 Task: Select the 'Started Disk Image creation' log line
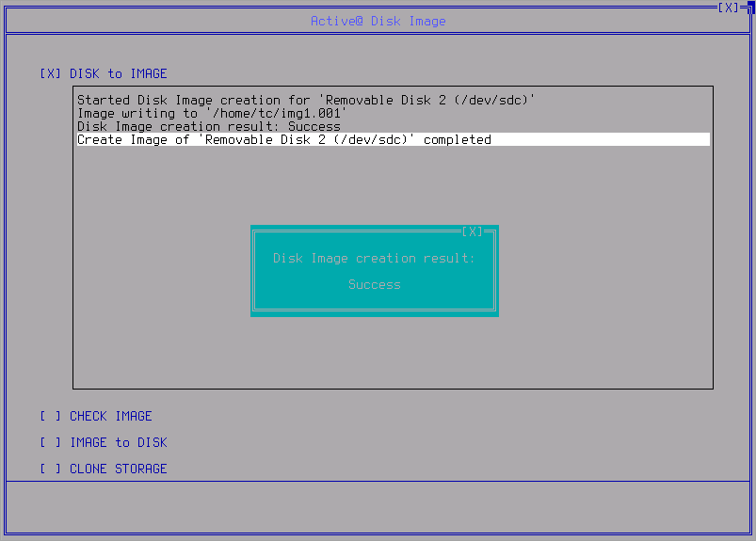pyautogui.click(x=306, y=100)
